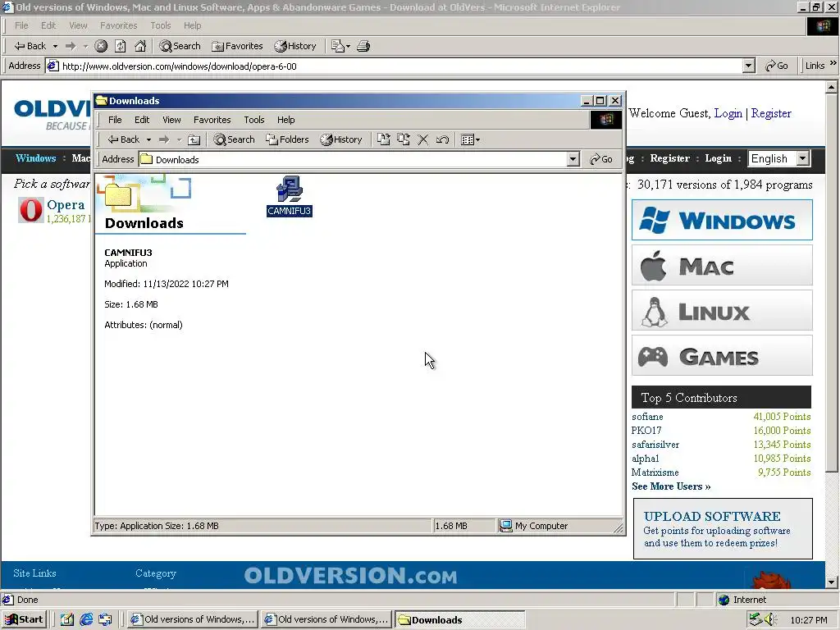
Task: Open the Windows category banner
Action: 722,220
